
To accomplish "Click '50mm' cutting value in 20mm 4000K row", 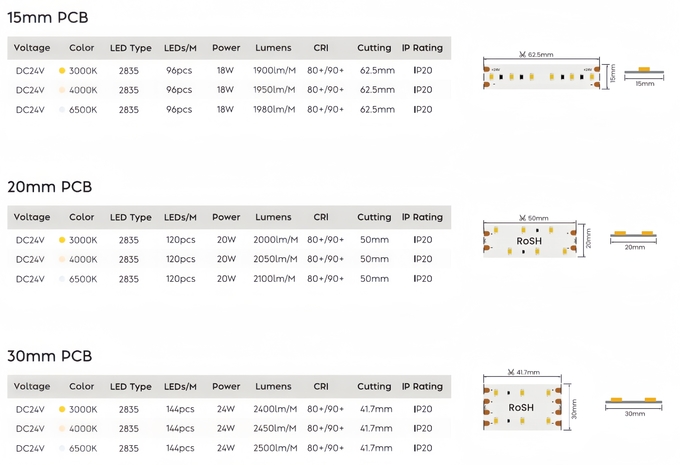I will coord(374,259).
